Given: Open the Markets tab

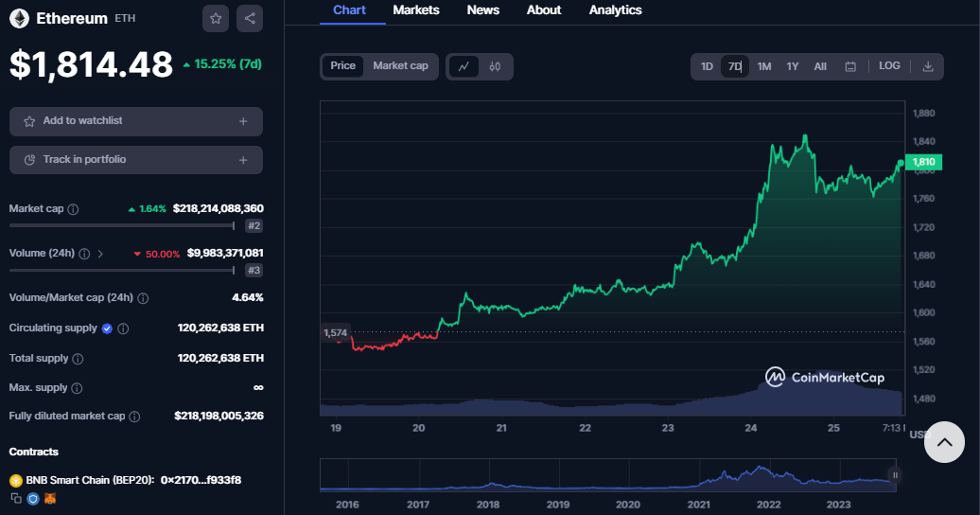Looking at the screenshot, I should coord(416,10).
